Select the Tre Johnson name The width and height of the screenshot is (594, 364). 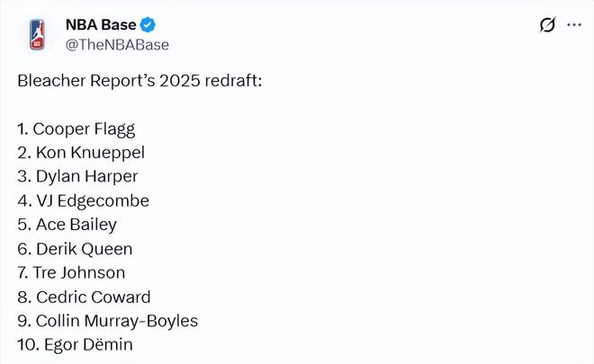point(80,272)
